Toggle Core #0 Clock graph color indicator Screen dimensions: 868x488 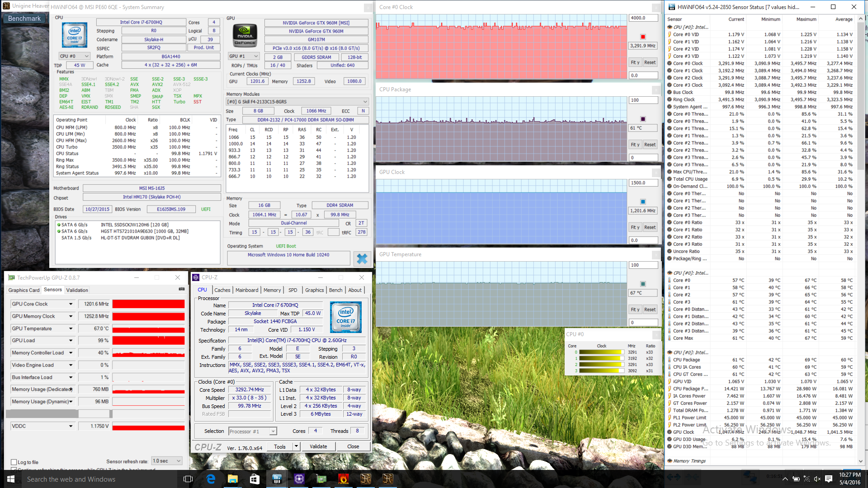tap(643, 37)
